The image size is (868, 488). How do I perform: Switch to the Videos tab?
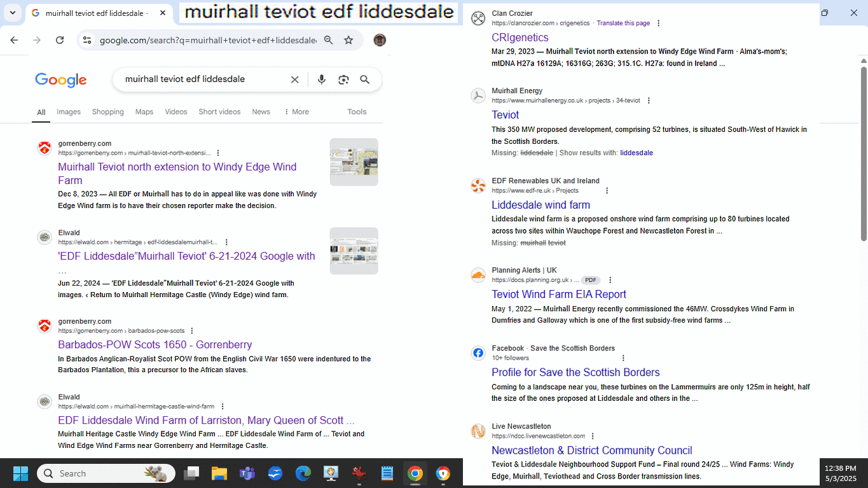176,112
